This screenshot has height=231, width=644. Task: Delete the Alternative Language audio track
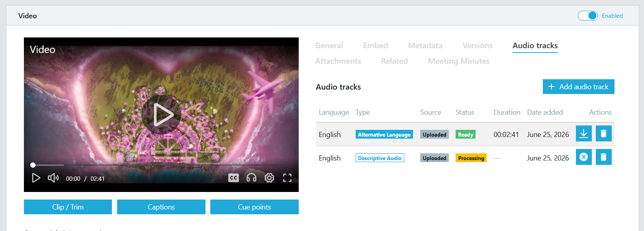[x=603, y=133]
